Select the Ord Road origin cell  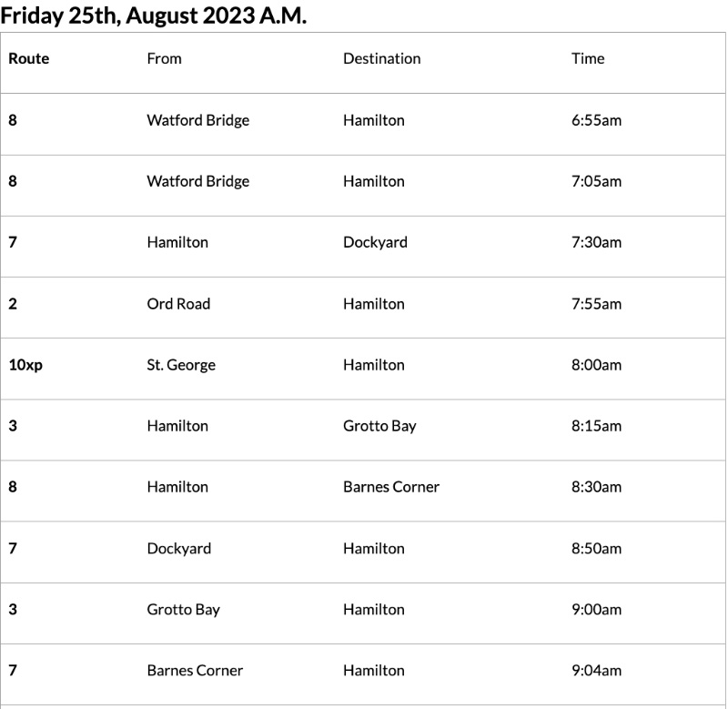(x=178, y=303)
